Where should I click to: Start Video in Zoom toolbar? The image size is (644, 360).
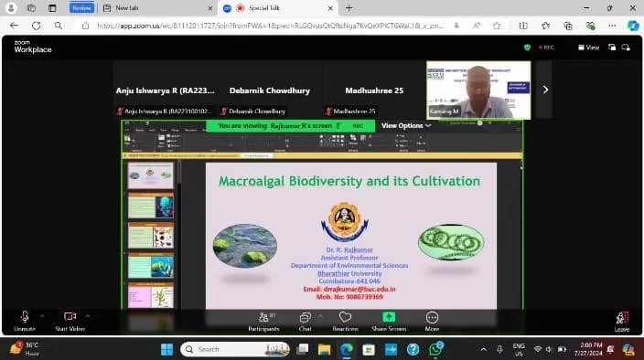click(x=70, y=321)
